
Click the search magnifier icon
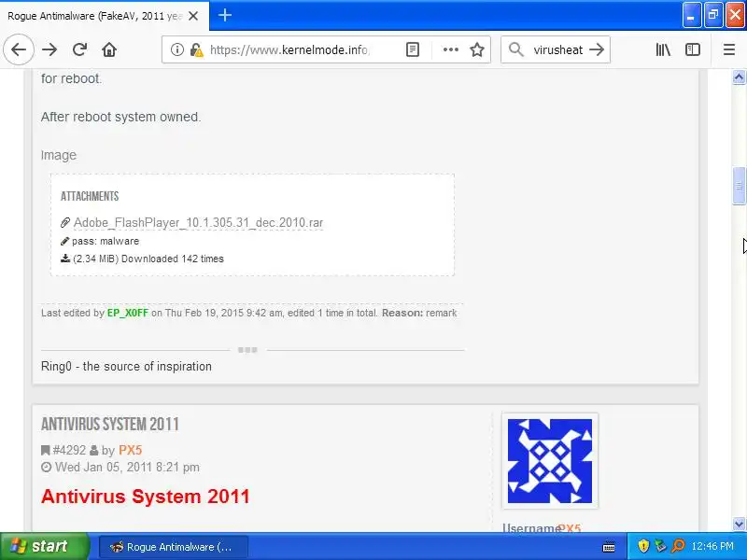516,49
